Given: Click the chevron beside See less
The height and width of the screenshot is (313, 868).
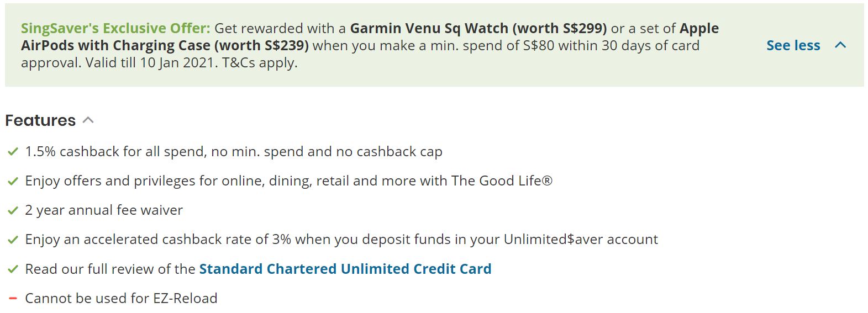Looking at the screenshot, I should (x=840, y=45).
